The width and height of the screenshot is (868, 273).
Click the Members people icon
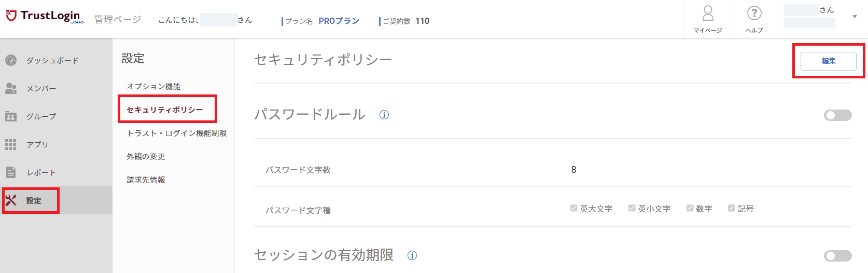coord(11,88)
